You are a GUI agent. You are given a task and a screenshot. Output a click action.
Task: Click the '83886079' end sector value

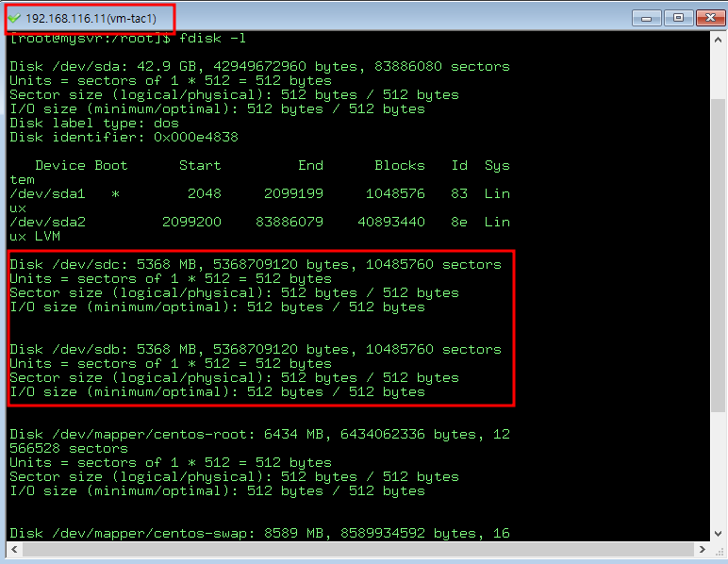pyautogui.click(x=290, y=222)
